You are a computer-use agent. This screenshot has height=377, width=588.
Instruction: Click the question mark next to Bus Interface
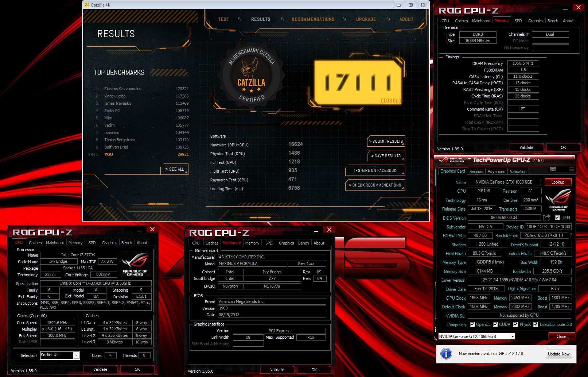coord(571,235)
